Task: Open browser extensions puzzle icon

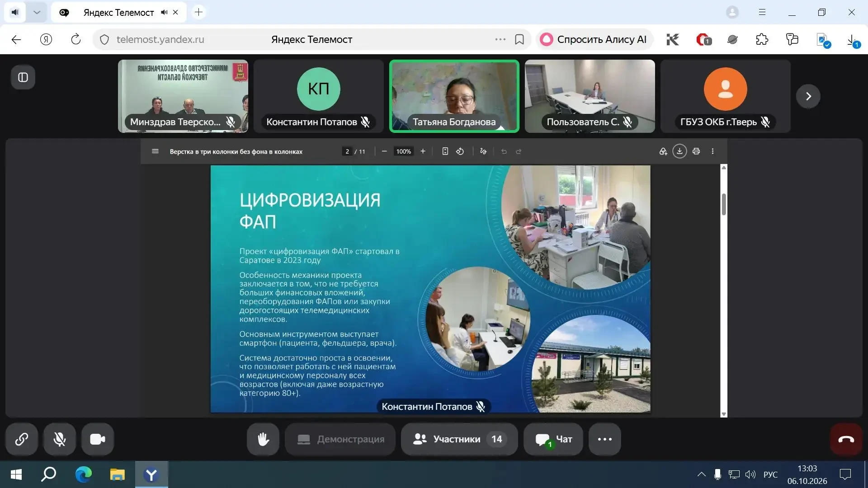Action: [x=762, y=39]
